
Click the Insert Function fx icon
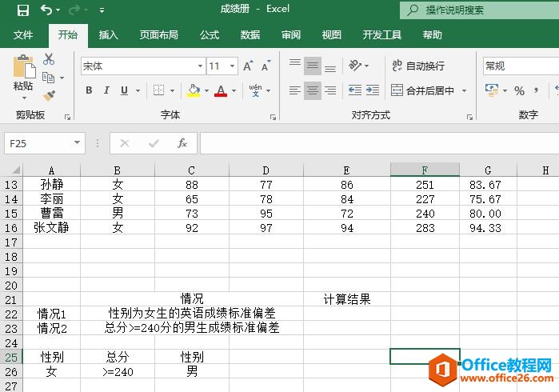coord(182,143)
